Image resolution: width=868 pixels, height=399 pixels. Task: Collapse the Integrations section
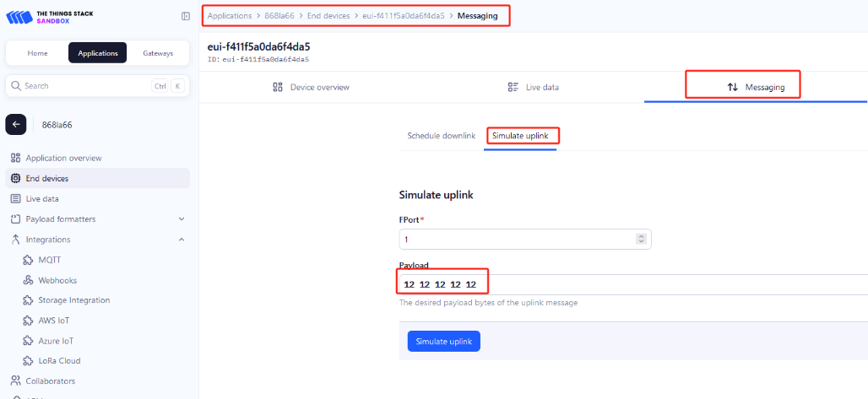tap(181, 240)
